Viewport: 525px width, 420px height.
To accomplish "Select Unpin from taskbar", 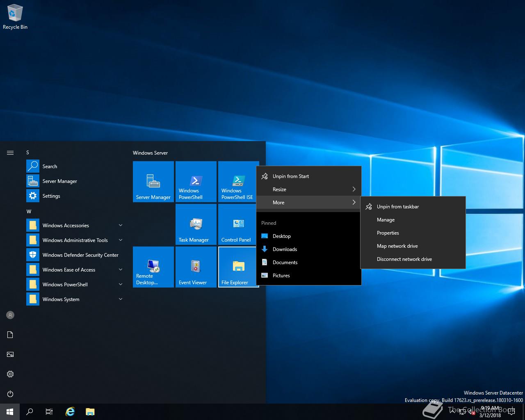I will pyautogui.click(x=413, y=207).
